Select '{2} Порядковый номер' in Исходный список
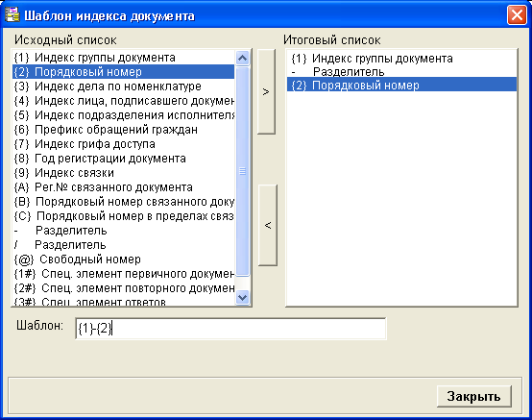Screen dimensions: 532x420 [124, 72]
